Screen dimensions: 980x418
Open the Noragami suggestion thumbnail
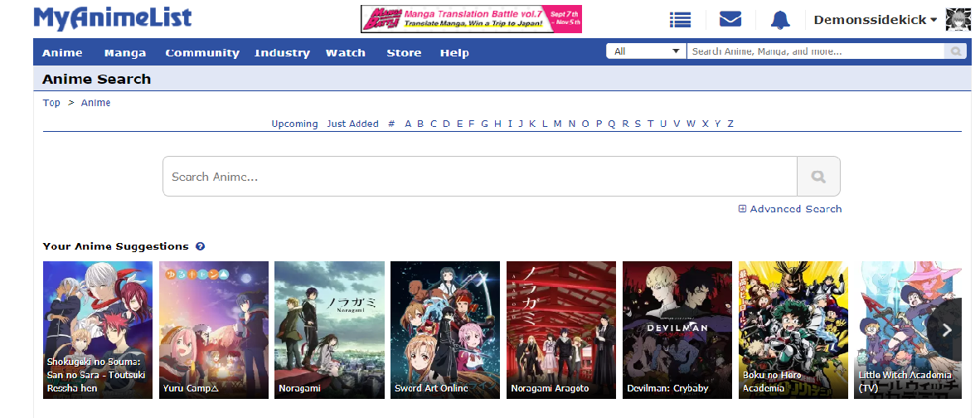pos(329,330)
